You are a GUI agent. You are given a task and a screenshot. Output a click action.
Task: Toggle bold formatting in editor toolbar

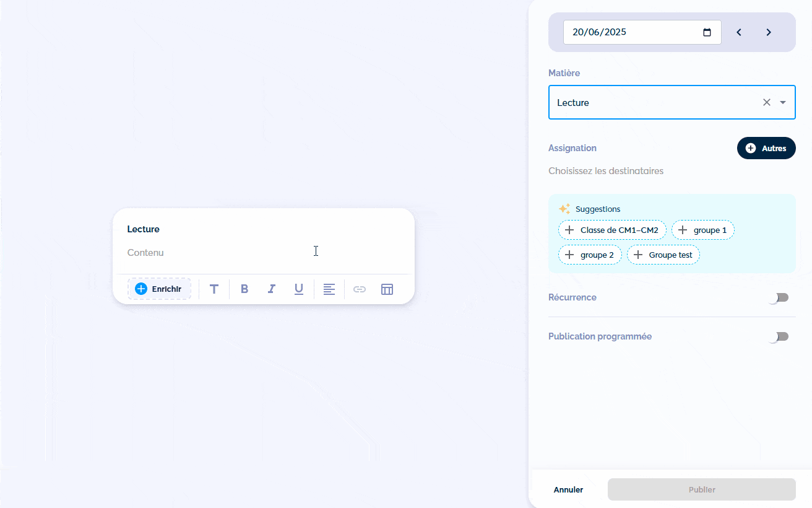pyautogui.click(x=244, y=289)
